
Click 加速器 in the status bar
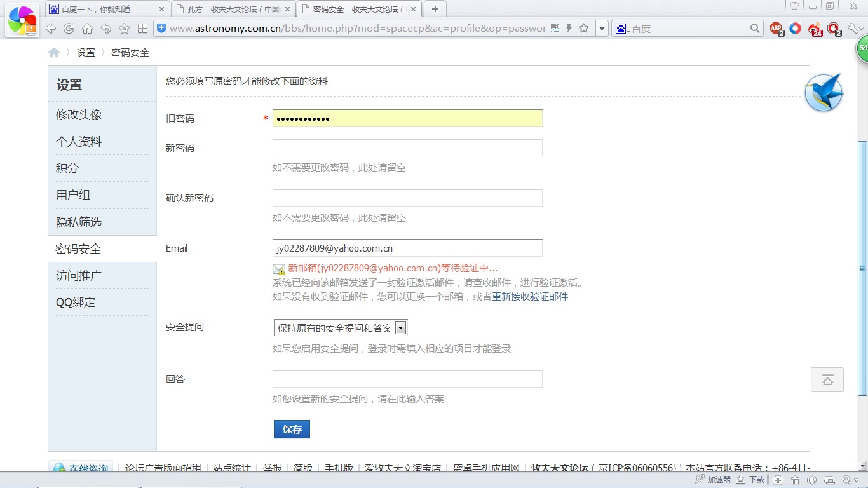713,480
